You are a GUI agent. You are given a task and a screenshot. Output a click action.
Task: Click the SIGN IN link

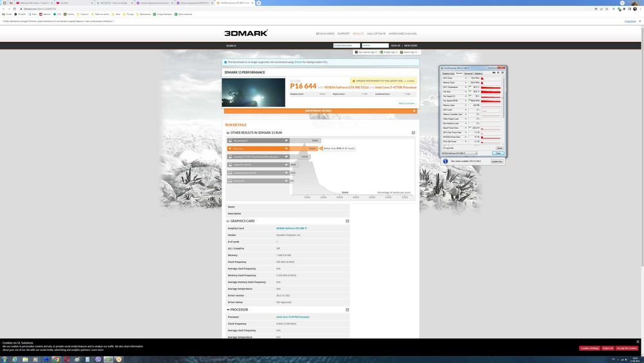(x=395, y=46)
